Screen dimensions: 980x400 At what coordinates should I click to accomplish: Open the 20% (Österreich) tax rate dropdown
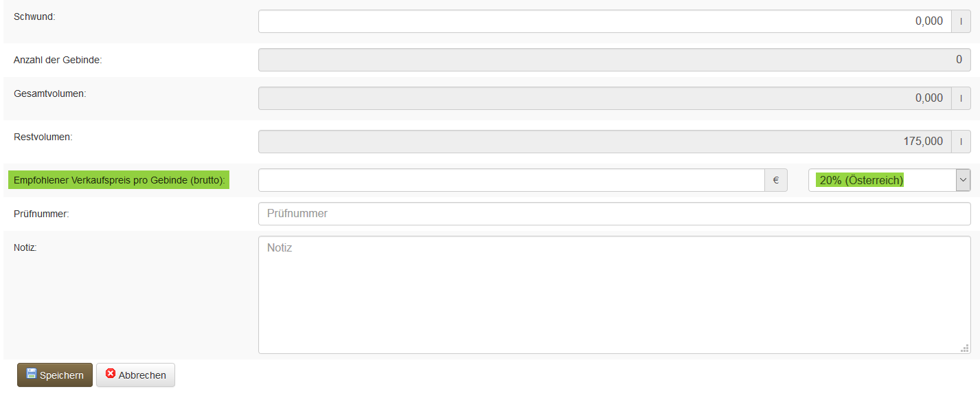point(889,180)
